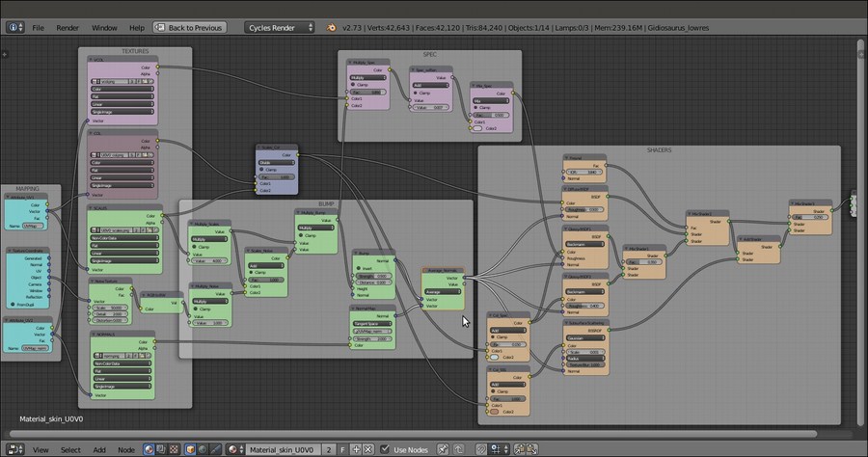Toggle Clamp on the Mix_Spec node
The width and height of the screenshot is (868, 457).
tap(475, 107)
